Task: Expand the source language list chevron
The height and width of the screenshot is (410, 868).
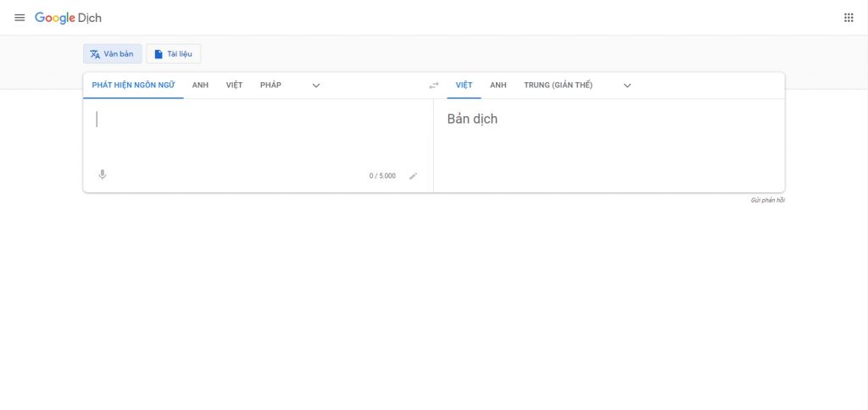Action: pos(316,86)
